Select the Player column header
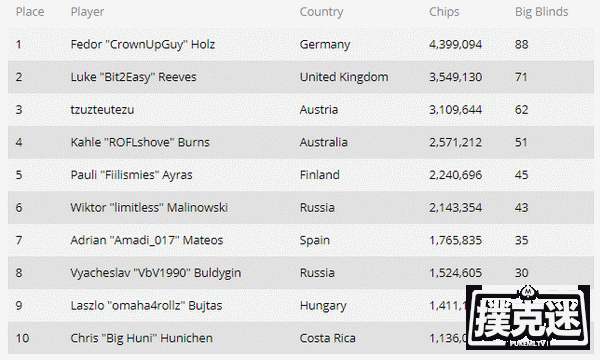600x360 pixels. [x=87, y=12]
